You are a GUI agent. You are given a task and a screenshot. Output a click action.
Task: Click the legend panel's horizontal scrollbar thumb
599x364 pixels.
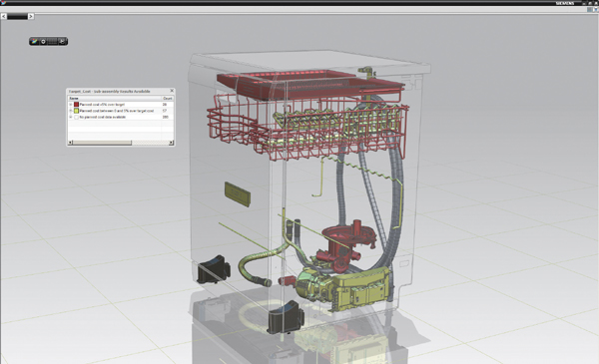[x=102, y=143]
